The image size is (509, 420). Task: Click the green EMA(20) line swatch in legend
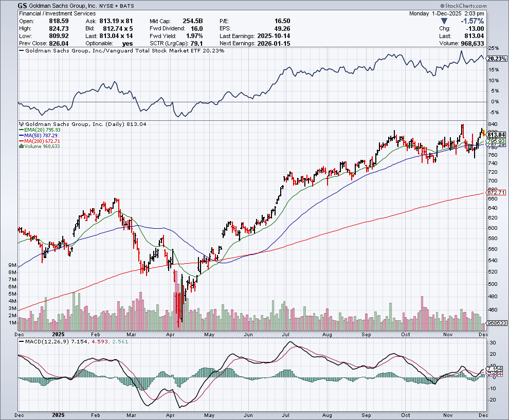point(21,130)
